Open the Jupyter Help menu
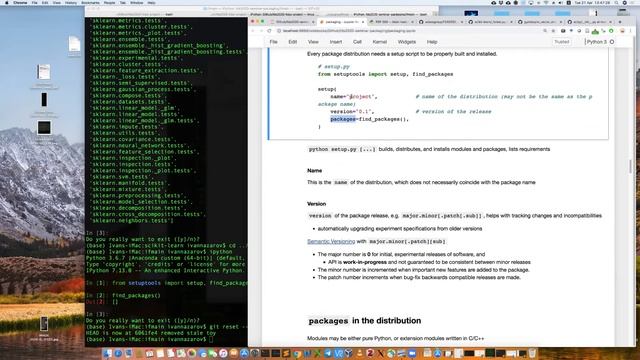The image size is (640, 360). pos(432,42)
